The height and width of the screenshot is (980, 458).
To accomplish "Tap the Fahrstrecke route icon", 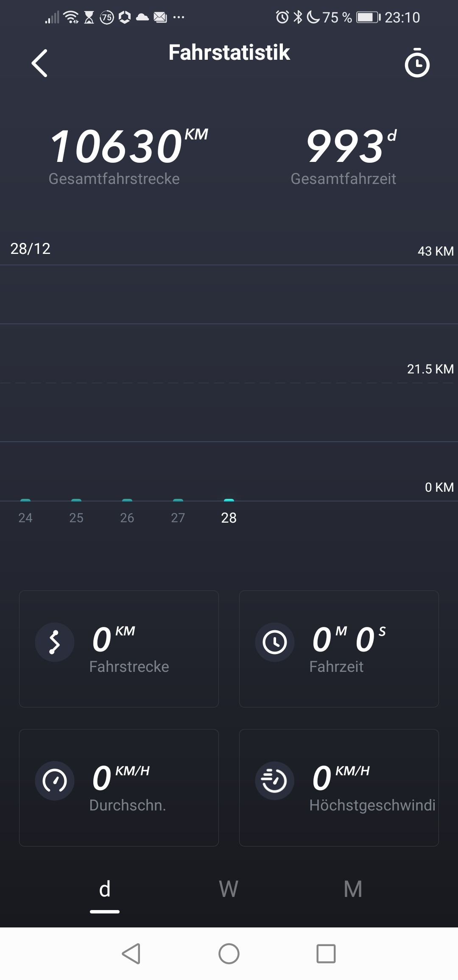I will 55,642.
